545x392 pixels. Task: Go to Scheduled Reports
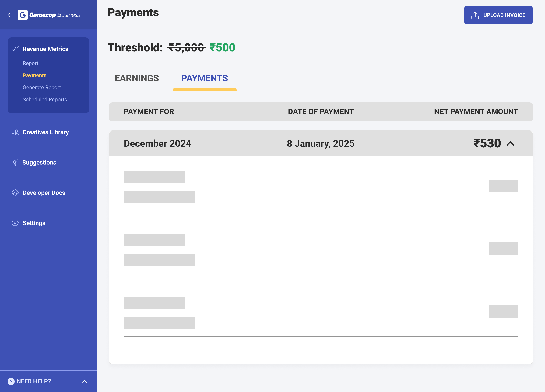(45, 99)
